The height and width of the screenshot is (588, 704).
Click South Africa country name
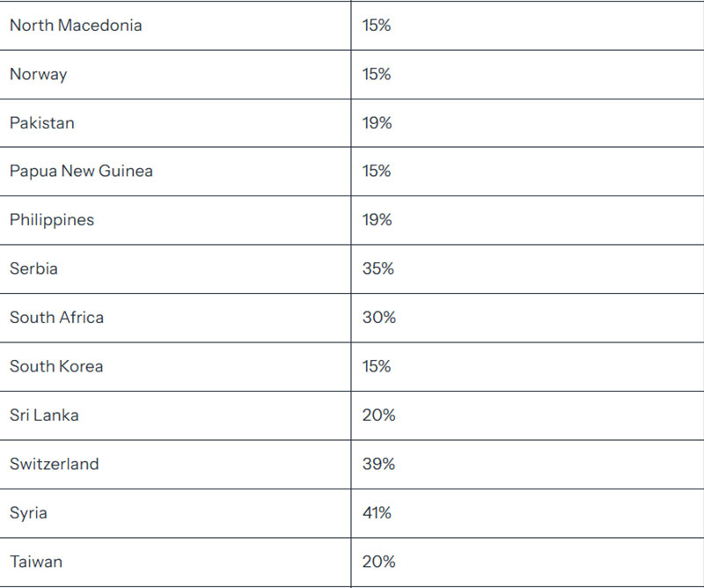[57, 318]
